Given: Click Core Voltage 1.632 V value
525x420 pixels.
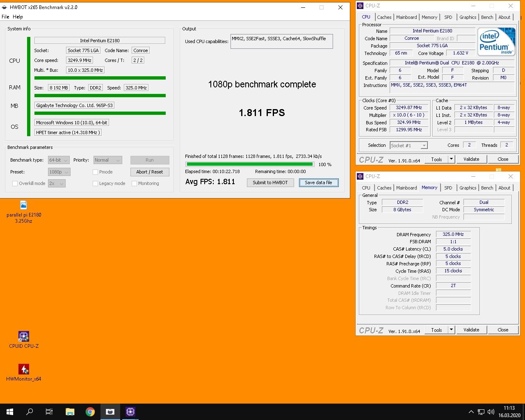Looking at the screenshot, I should [x=460, y=53].
